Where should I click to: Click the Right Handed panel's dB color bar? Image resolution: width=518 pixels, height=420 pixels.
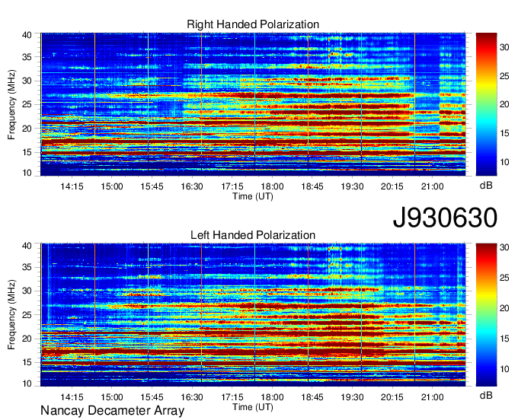pyautogui.click(x=486, y=104)
